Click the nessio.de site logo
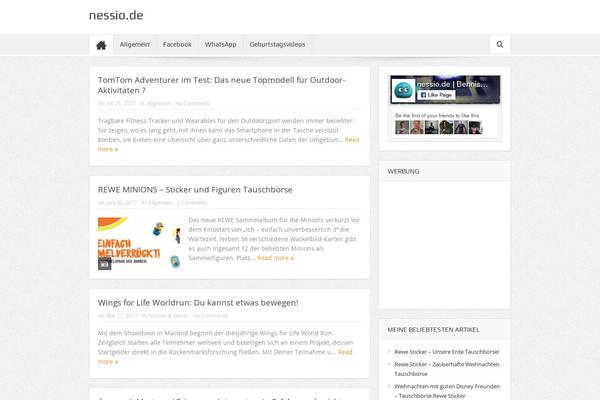The height and width of the screenshot is (400, 600). click(x=116, y=15)
